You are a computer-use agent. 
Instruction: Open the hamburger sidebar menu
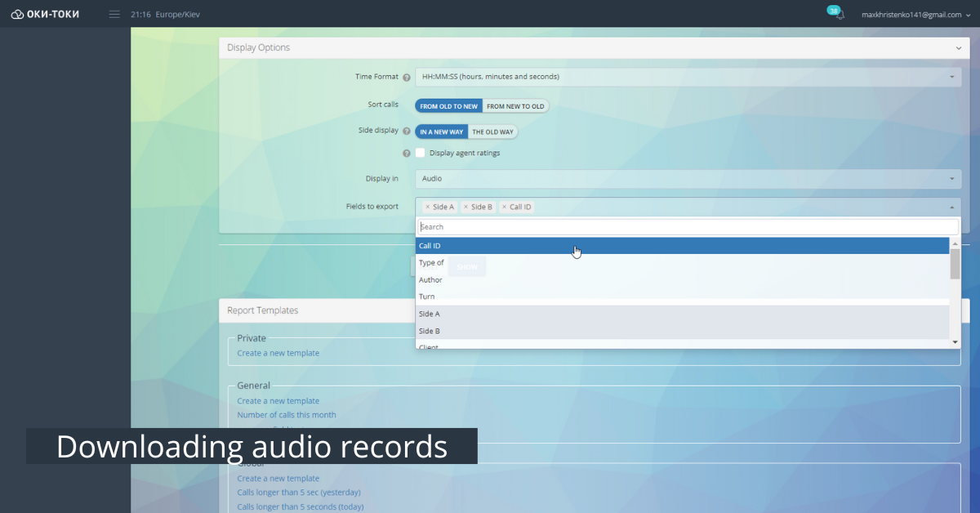[114, 15]
